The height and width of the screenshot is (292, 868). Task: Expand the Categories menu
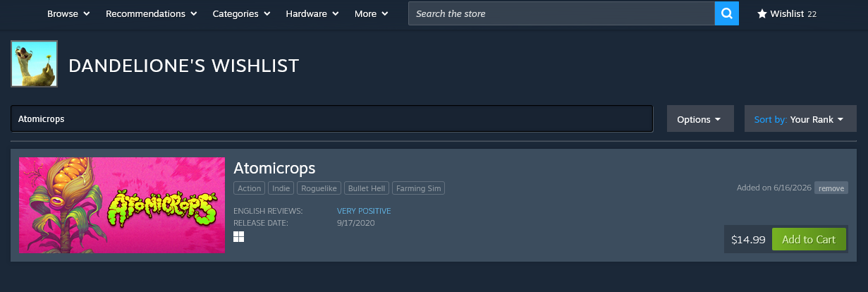(240, 13)
